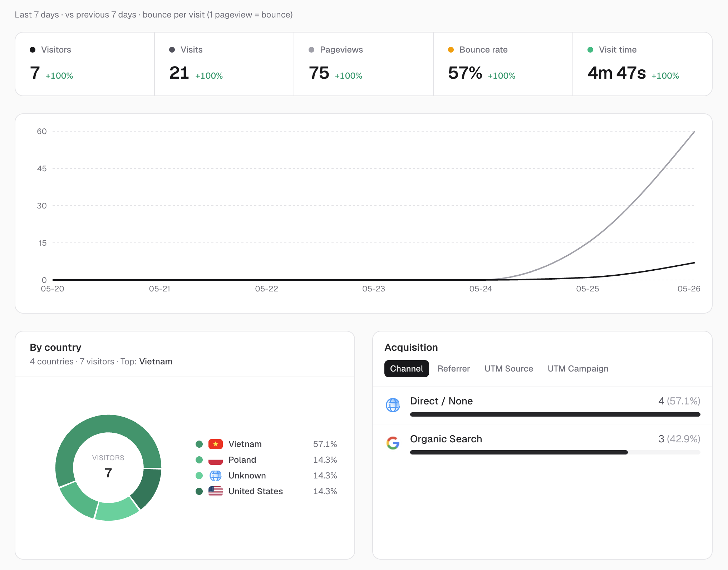Click the Poland country name
728x570 pixels.
pos(242,460)
